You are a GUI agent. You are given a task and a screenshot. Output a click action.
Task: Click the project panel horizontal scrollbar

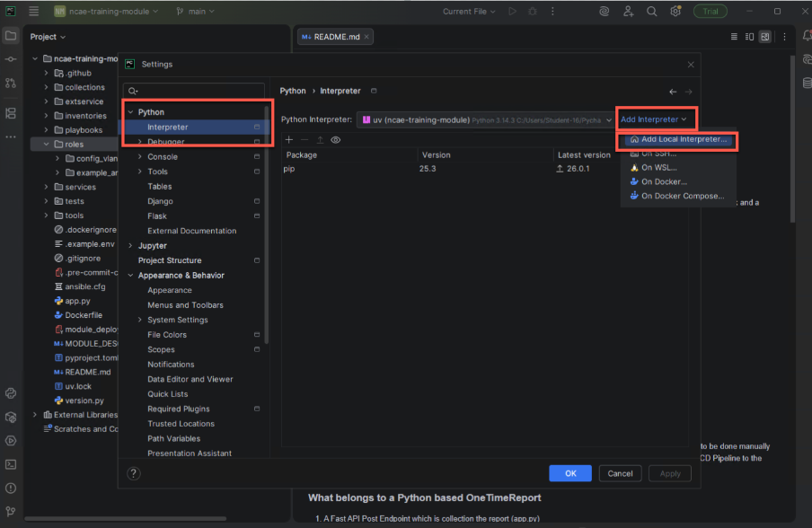tap(126, 518)
